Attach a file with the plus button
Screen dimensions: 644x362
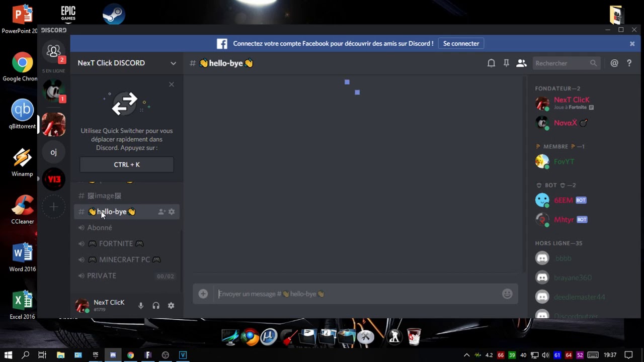click(203, 294)
